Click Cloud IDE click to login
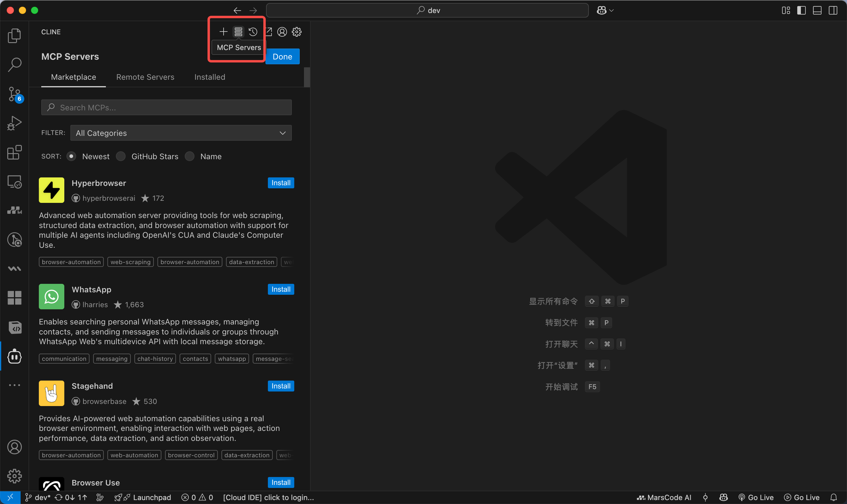The height and width of the screenshot is (504, 847). tap(268, 498)
